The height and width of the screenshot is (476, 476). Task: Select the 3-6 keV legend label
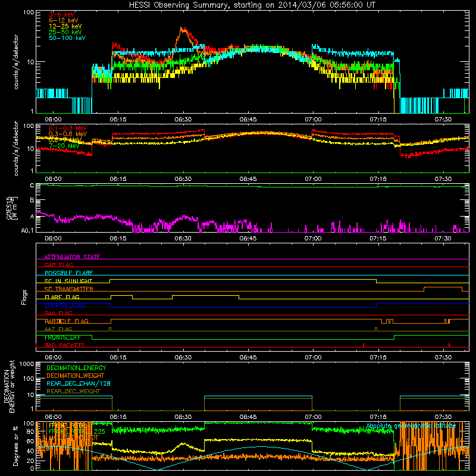point(62,14)
